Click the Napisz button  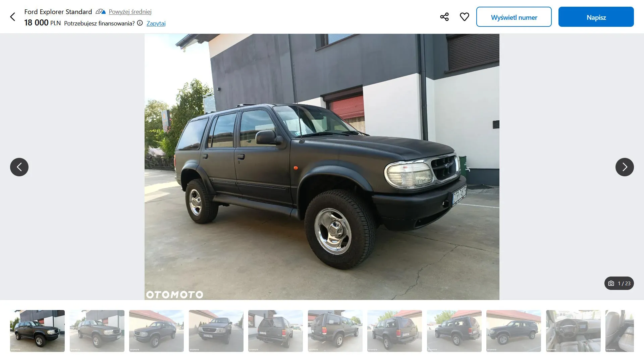596,17
